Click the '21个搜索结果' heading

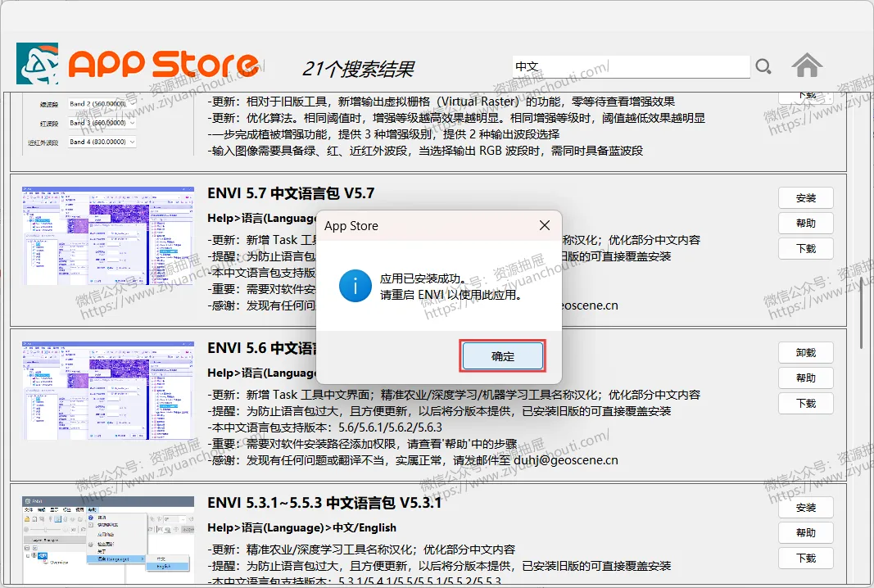coord(358,69)
